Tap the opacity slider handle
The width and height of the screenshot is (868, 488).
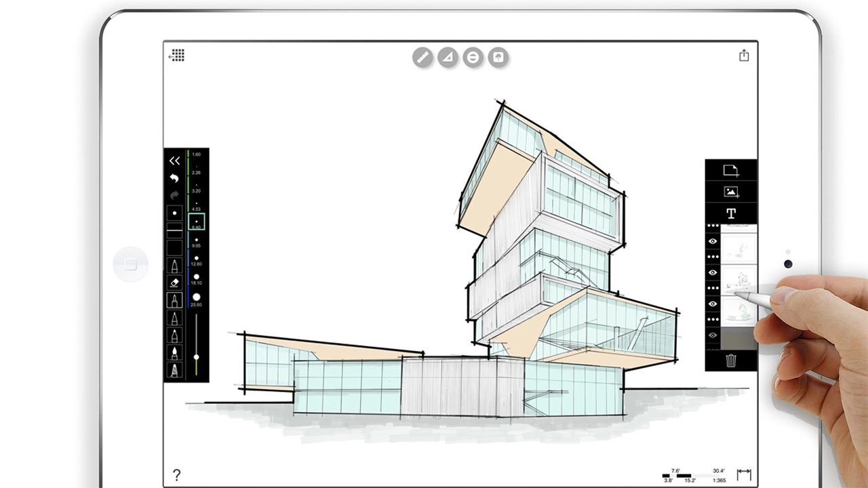point(197,357)
